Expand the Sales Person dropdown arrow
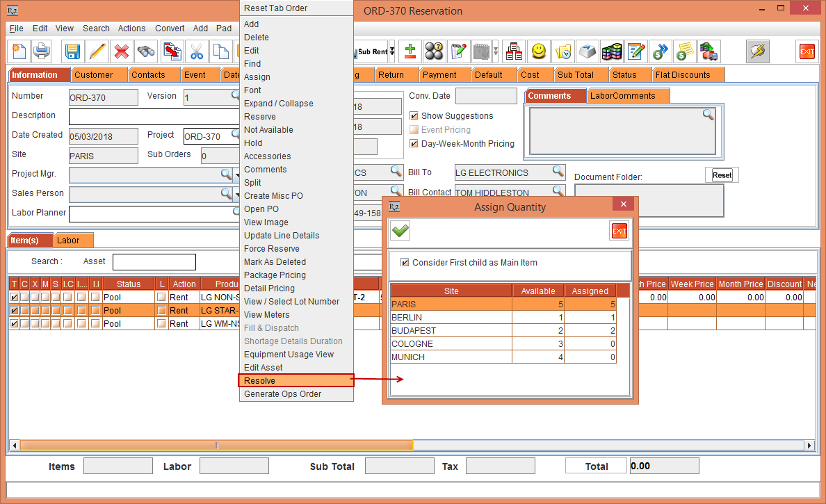 point(237,194)
